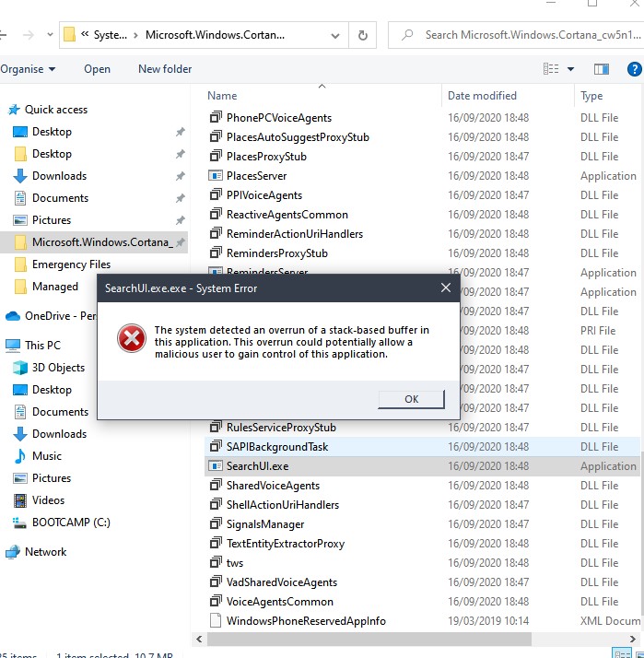Click the SharedVoiceAgents DLL icon

tap(216, 485)
